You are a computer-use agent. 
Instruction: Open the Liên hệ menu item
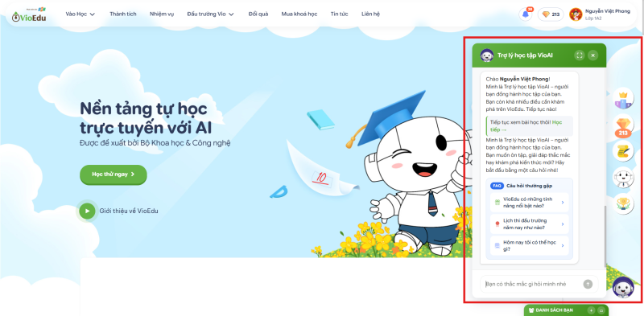tap(371, 14)
